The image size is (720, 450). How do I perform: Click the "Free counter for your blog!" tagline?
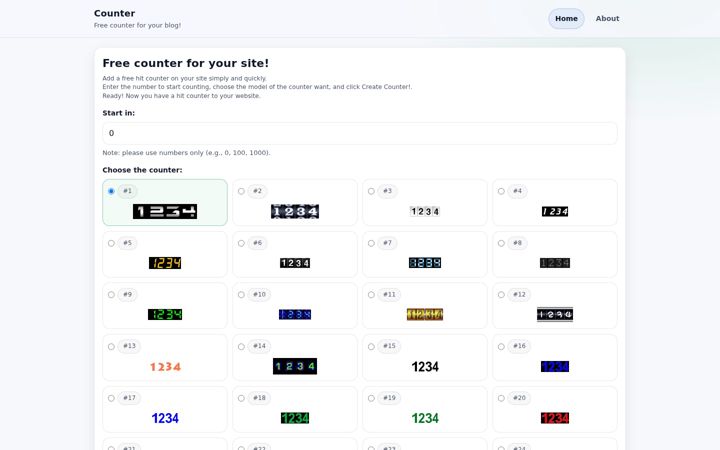pos(137,25)
